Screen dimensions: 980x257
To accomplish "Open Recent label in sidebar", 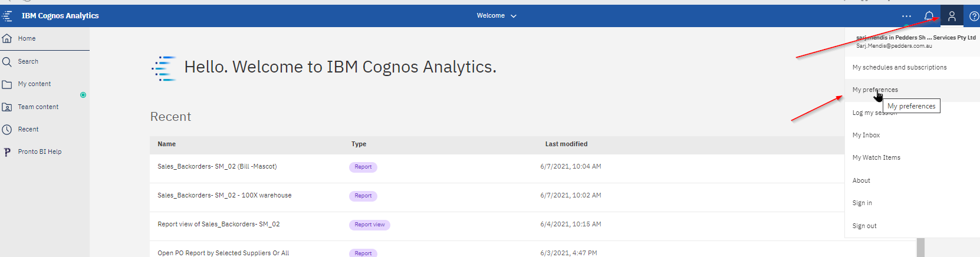I will [28, 129].
